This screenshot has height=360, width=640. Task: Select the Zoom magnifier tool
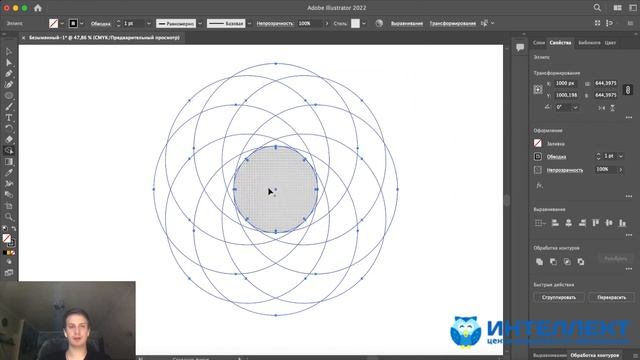(x=9, y=217)
